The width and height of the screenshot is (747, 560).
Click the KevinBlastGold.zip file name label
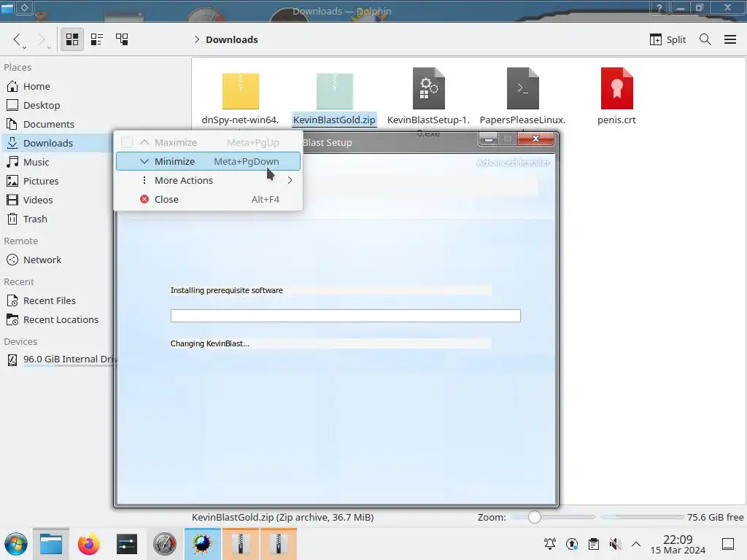click(334, 120)
